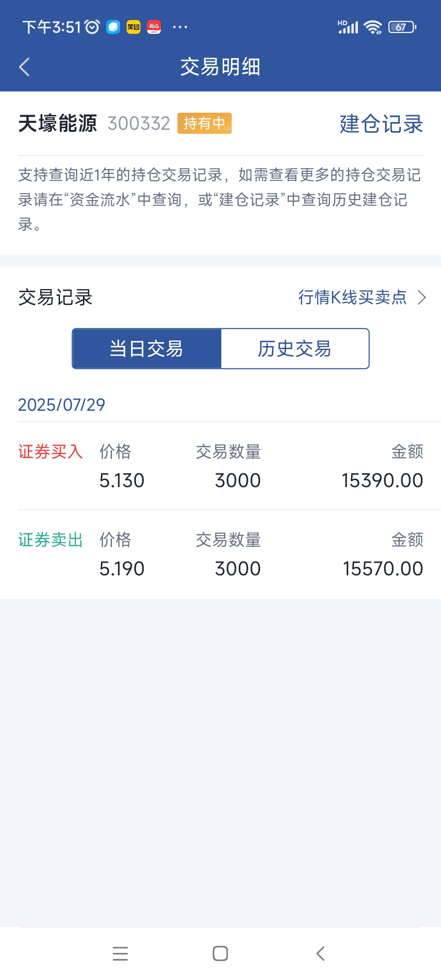This screenshot has width=441, height=980.
Task: Tap the Wi-Fi status icon
Action: [373, 27]
